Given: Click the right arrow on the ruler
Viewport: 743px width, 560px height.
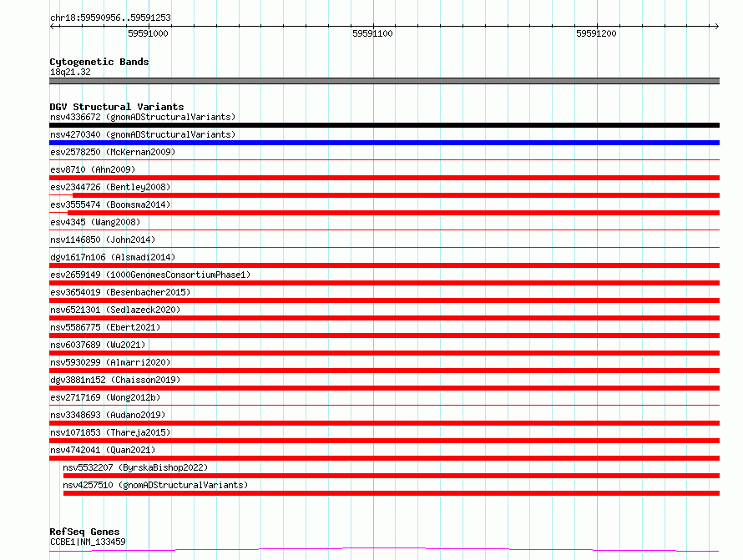Looking at the screenshot, I should tap(716, 26).
